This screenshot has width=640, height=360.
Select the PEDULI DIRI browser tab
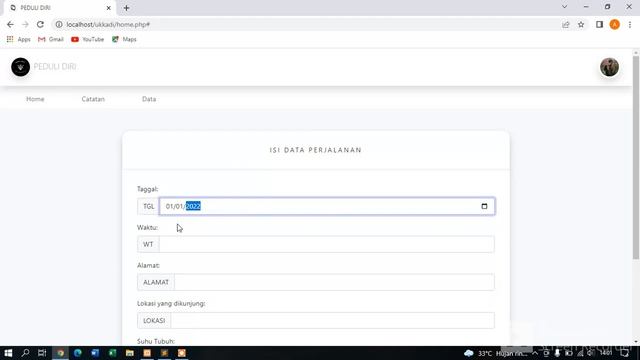59,8
